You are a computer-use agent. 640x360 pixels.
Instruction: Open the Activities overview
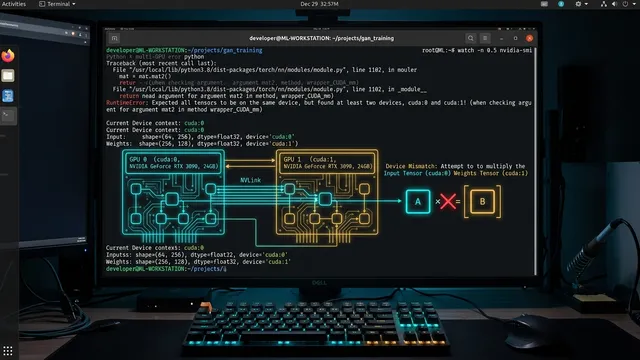pos(13,4)
